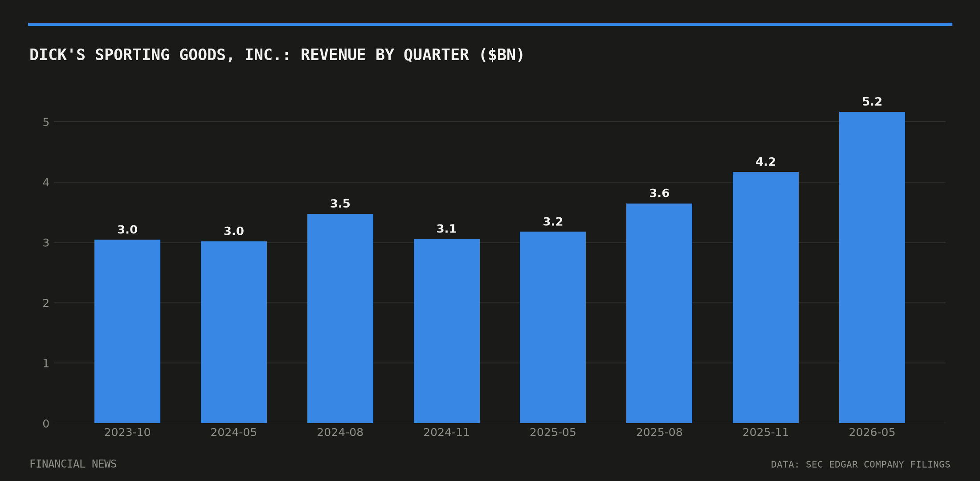Select the 2025-08 revenue bar

coord(659,313)
